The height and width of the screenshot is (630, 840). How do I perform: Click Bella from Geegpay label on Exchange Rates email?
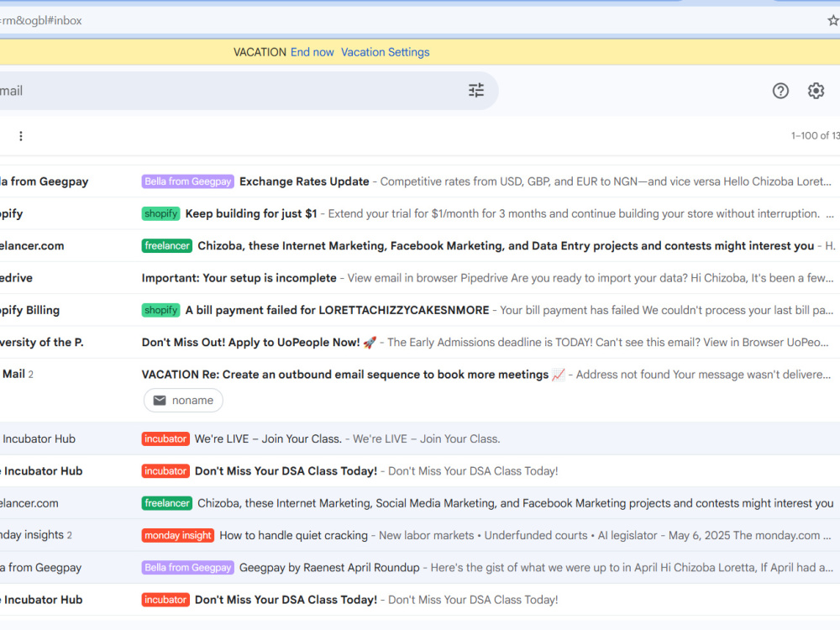[187, 181]
